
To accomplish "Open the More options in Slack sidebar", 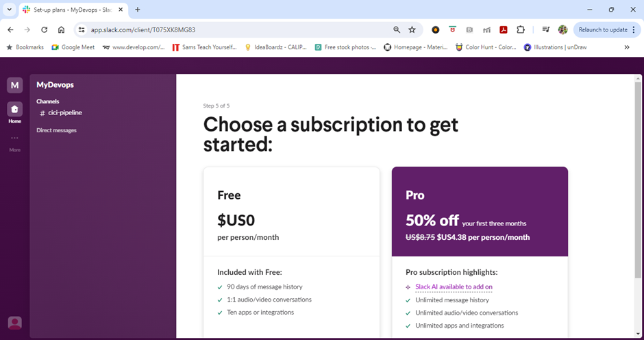I will (14, 139).
